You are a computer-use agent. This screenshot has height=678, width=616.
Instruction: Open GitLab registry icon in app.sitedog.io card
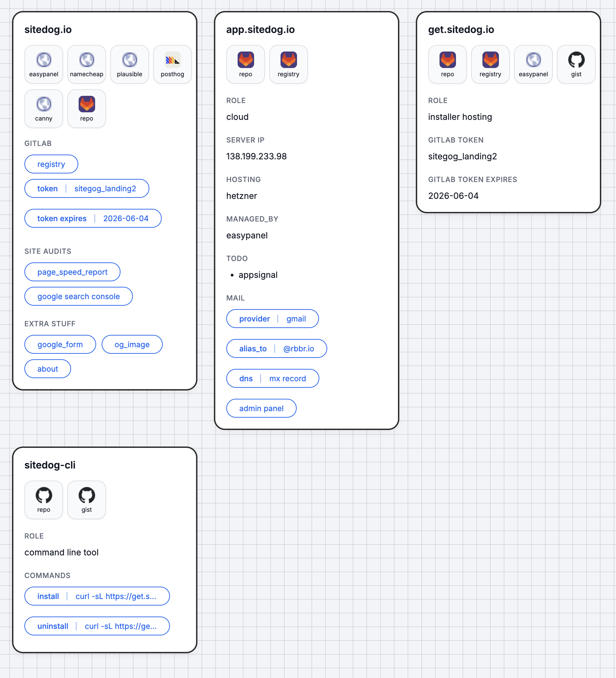(x=288, y=64)
